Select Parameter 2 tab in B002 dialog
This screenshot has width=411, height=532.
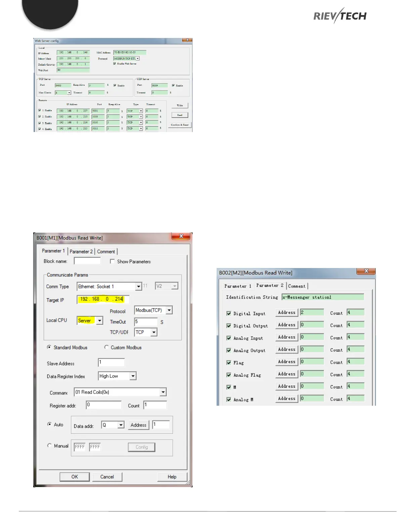tap(270, 285)
